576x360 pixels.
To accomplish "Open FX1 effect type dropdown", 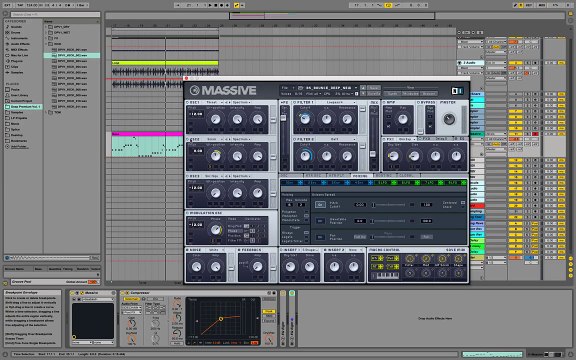I will coord(406,139).
